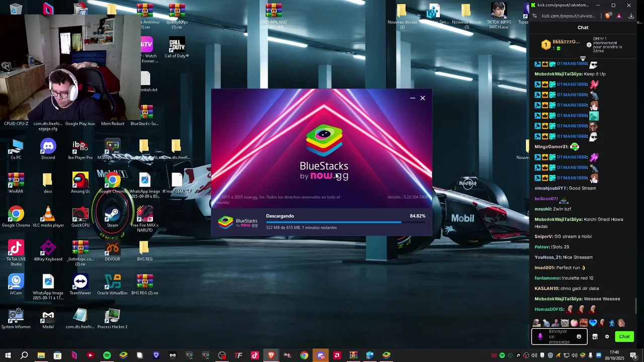Click the Brave Shields icon
Viewport: 644px width, 362px height.
pyautogui.click(x=608, y=16)
